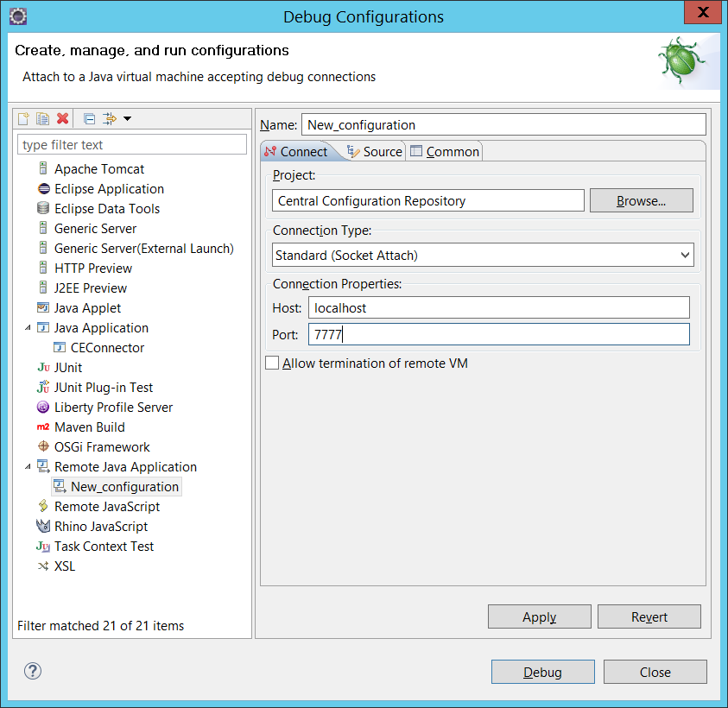
Task: Close the Debug Configurations dialog window
Action: 703,11
